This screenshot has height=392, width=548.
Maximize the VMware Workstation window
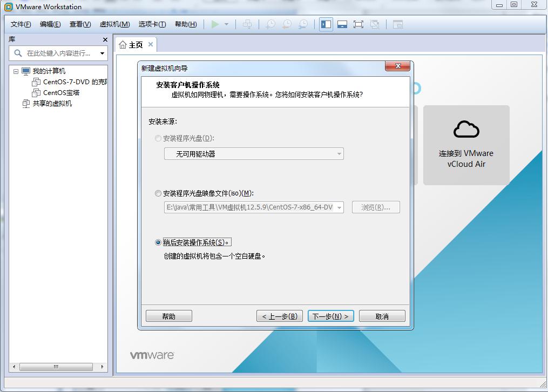click(x=514, y=4)
